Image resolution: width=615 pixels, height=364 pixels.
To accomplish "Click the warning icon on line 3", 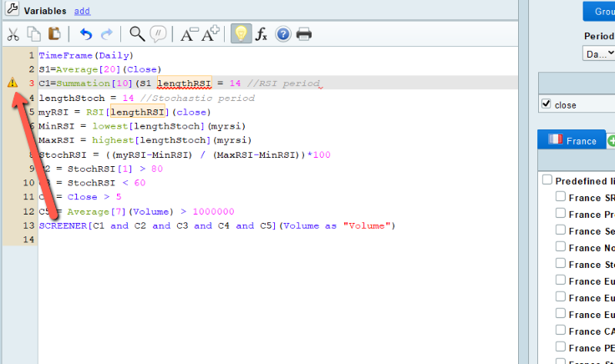I will point(13,83).
